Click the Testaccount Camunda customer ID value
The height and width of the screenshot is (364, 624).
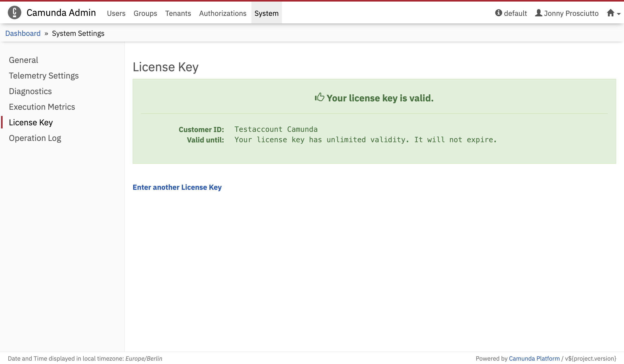(x=276, y=129)
